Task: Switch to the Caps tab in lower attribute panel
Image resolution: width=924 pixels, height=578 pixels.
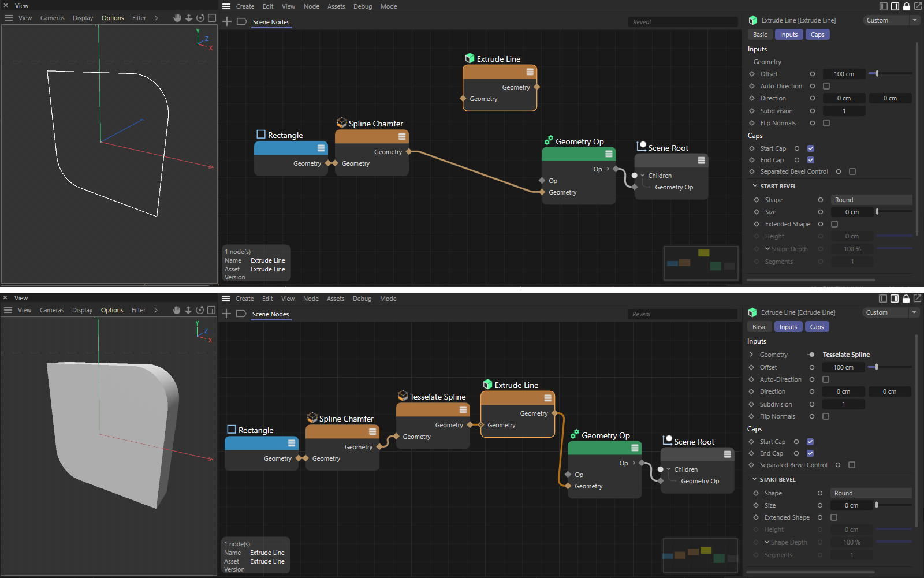Action: (817, 327)
